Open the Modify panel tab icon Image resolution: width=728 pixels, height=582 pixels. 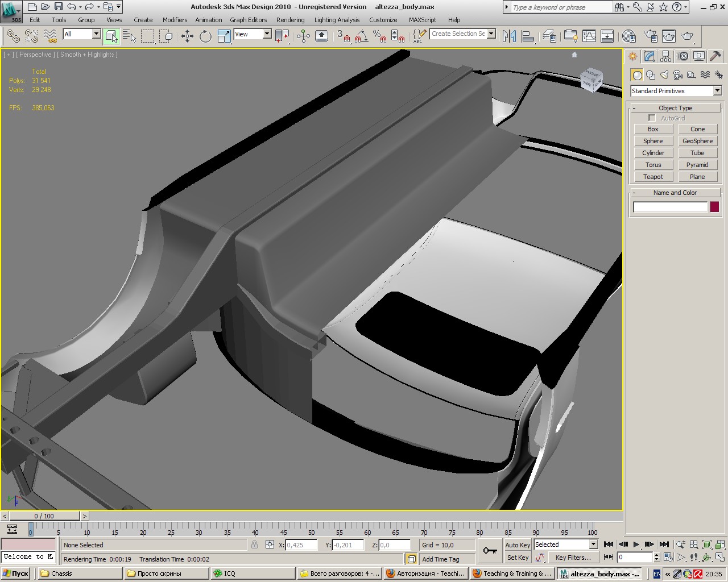(x=650, y=56)
